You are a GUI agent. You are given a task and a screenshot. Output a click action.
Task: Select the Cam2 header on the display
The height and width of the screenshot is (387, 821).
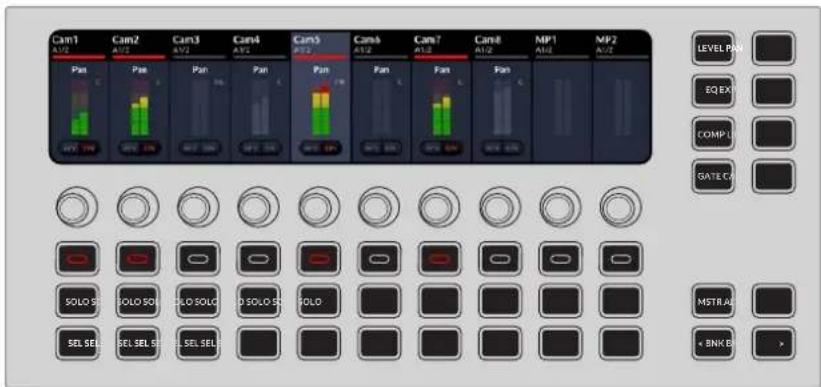tap(139, 46)
